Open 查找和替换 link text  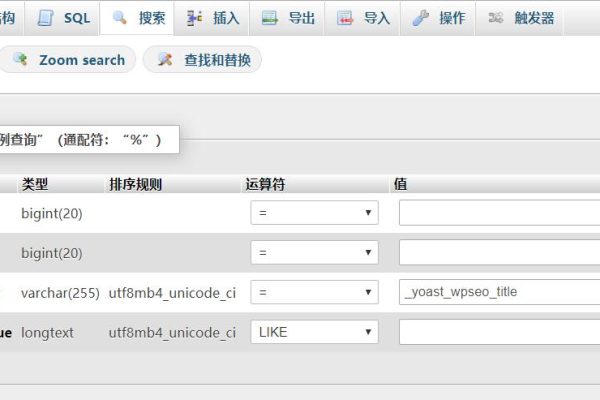[x=217, y=60]
